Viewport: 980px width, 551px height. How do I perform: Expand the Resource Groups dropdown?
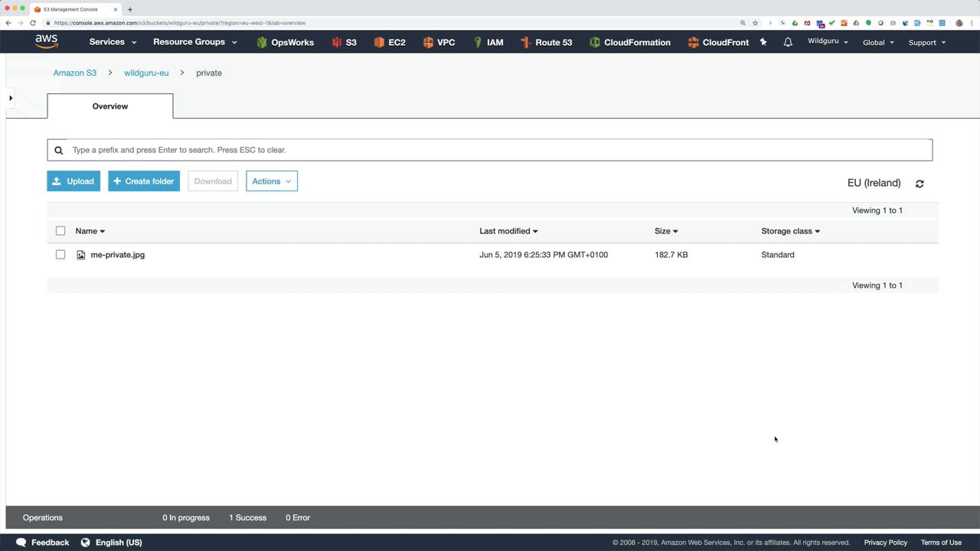point(195,42)
